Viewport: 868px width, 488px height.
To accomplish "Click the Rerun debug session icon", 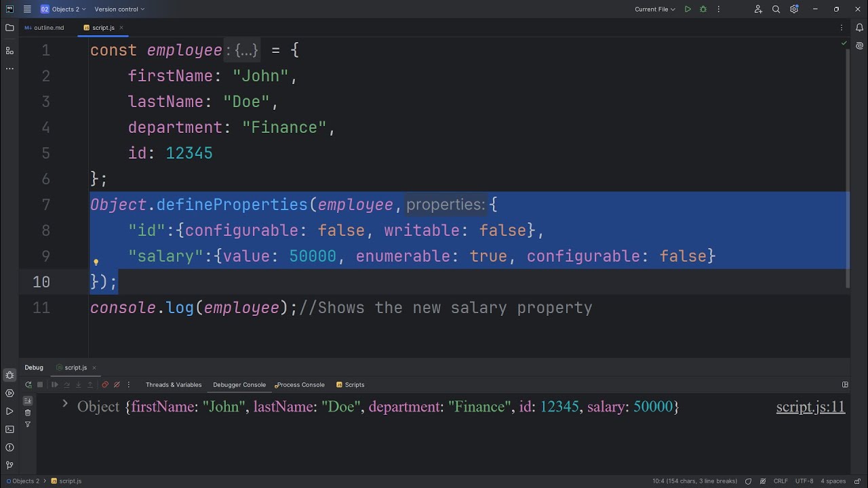I will point(28,385).
